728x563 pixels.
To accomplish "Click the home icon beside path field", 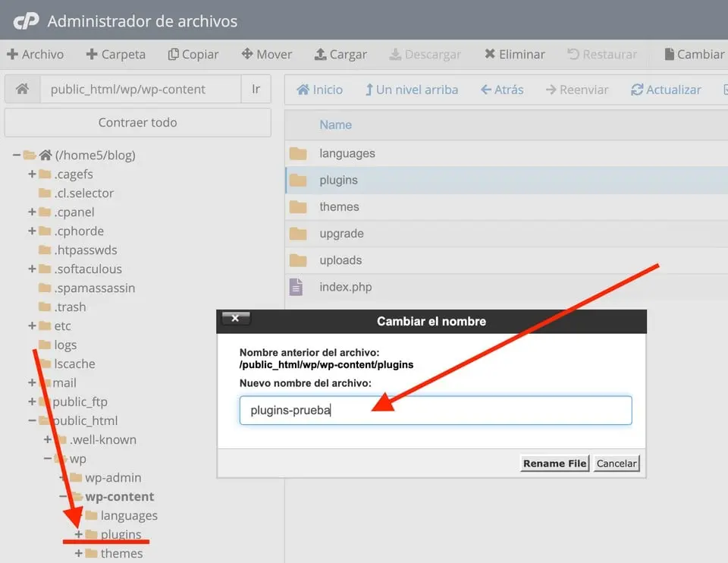I will coord(22,89).
